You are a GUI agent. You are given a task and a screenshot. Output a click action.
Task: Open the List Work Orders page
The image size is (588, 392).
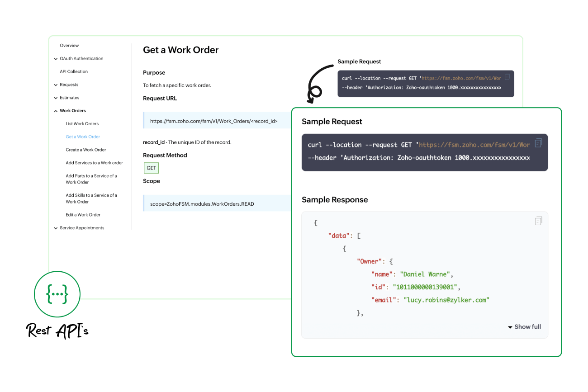coord(82,124)
